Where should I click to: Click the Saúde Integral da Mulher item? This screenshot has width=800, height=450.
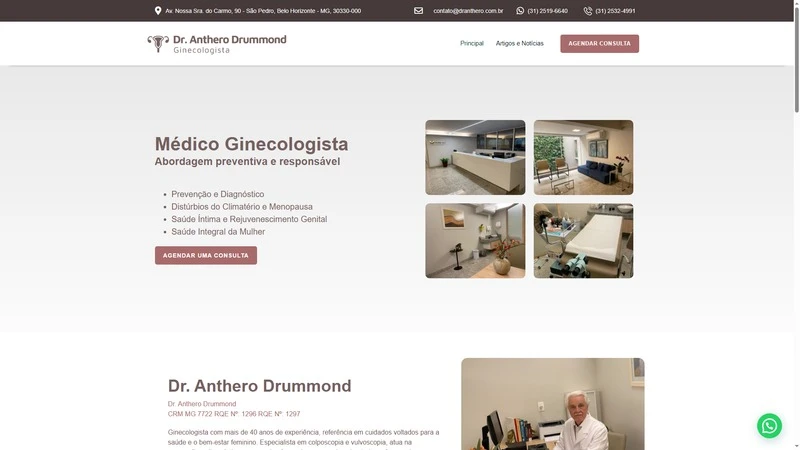point(218,232)
